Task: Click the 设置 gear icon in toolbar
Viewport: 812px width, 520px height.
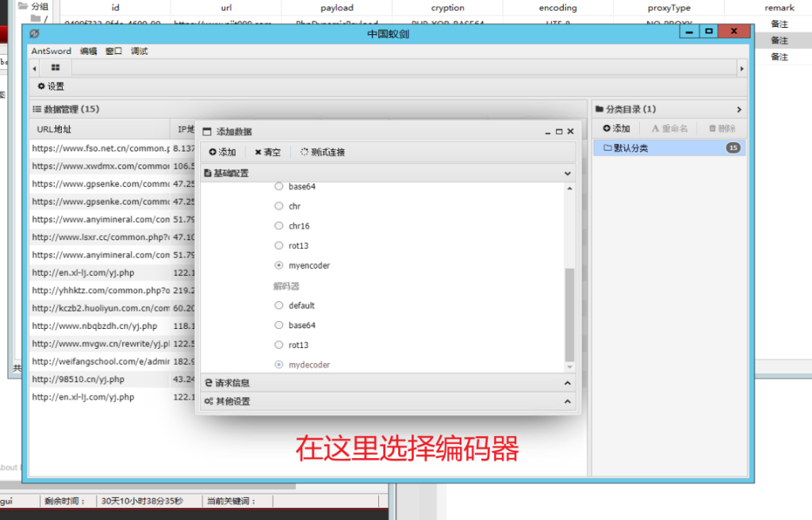Action: coord(42,86)
